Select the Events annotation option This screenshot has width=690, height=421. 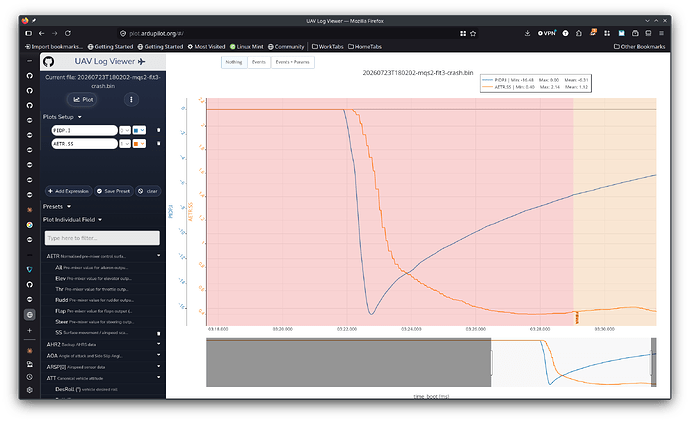coord(259,62)
